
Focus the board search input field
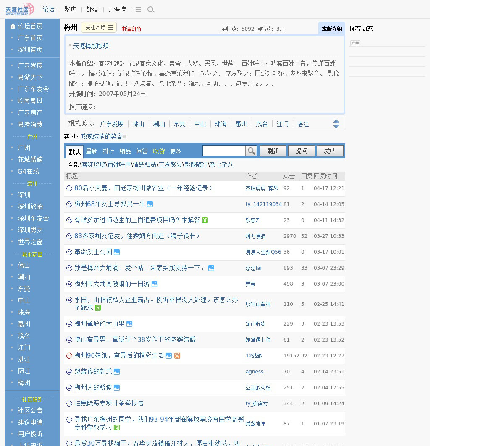[x=224, y=151]
